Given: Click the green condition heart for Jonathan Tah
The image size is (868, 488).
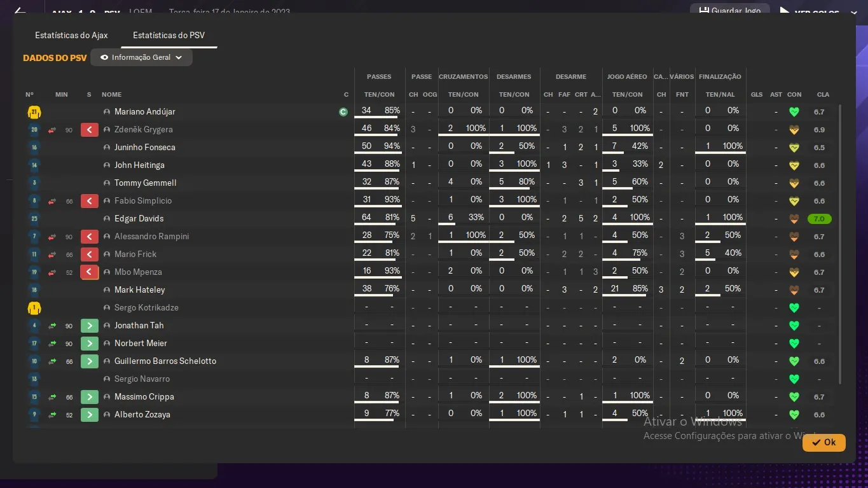Looking at the screenshot, I should [x=794, y=326].
